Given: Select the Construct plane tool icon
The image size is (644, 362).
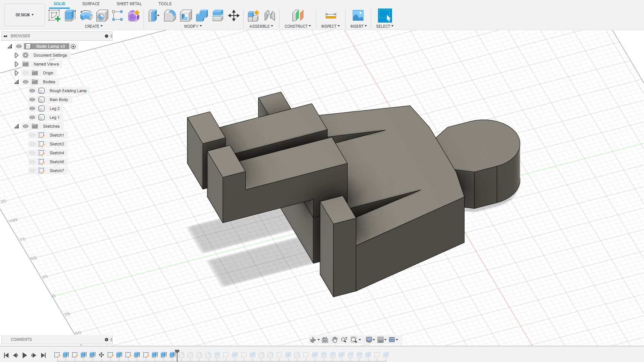Looking at the screenshot, I should point(298,16).
